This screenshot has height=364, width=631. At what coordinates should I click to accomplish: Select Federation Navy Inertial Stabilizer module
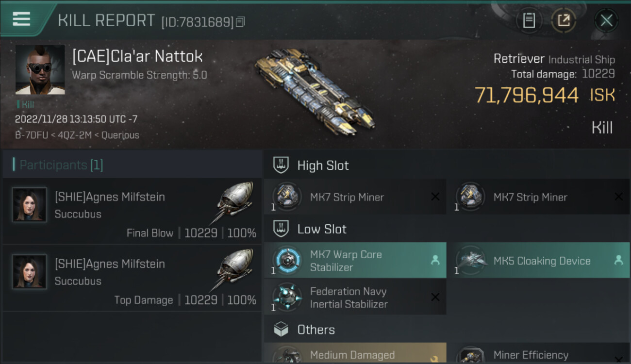(355, 298)
